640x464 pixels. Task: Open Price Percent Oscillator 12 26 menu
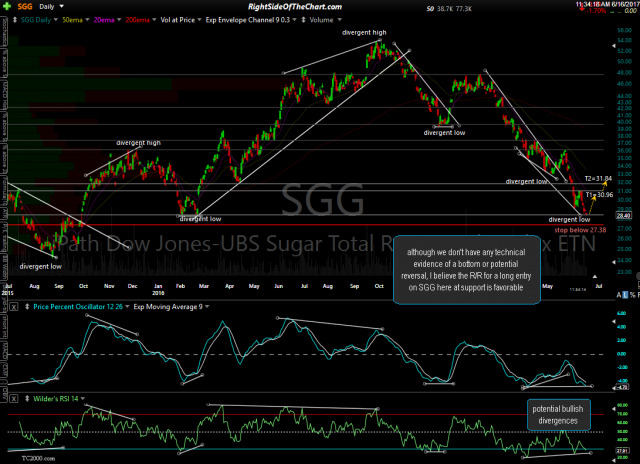tap(127, 306)
